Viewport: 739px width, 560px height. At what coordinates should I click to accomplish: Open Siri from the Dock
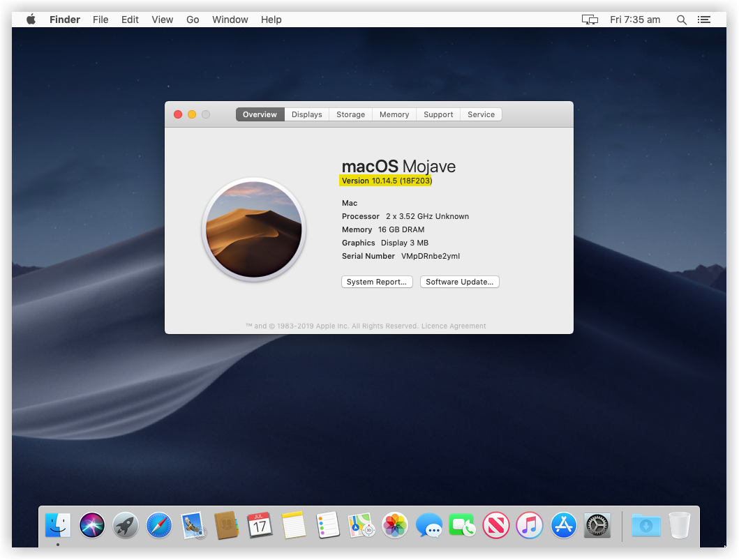coord(92,525)
